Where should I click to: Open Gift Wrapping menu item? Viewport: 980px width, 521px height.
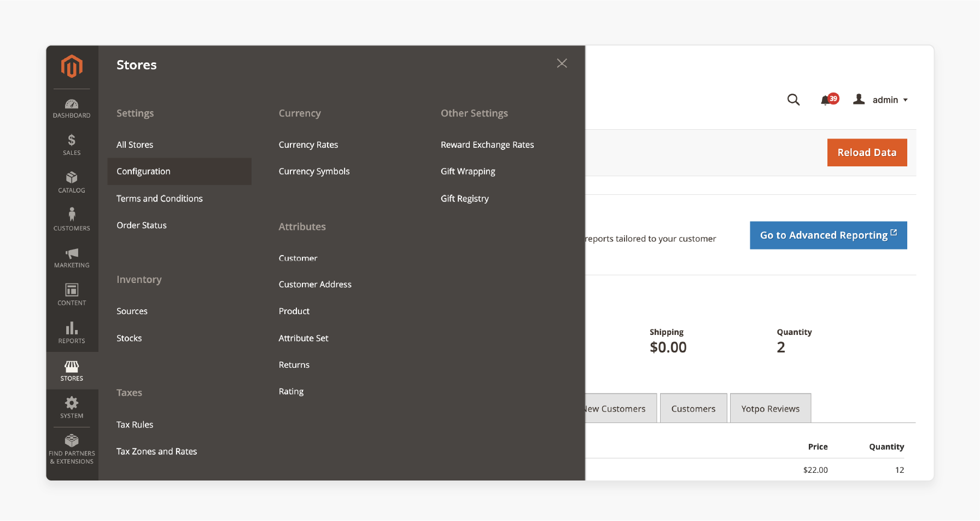(468, 171)
